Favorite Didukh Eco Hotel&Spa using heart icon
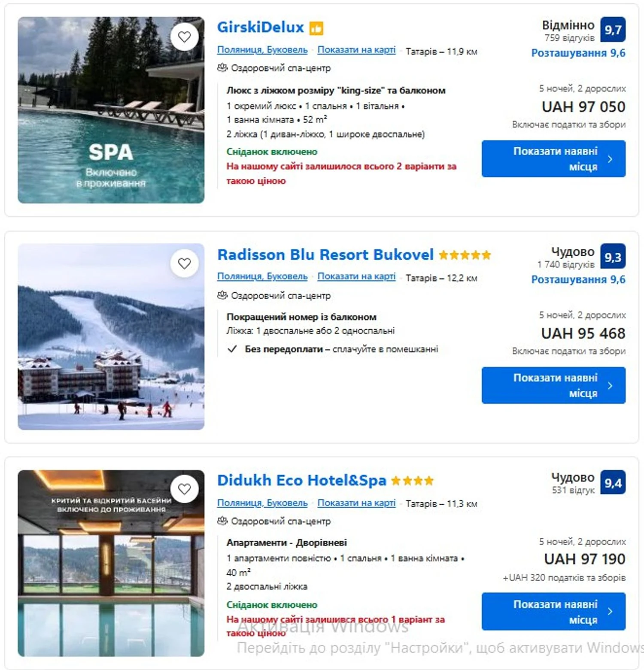The width and height of the screenshot is (644, 670). click(x=184, y=489)
